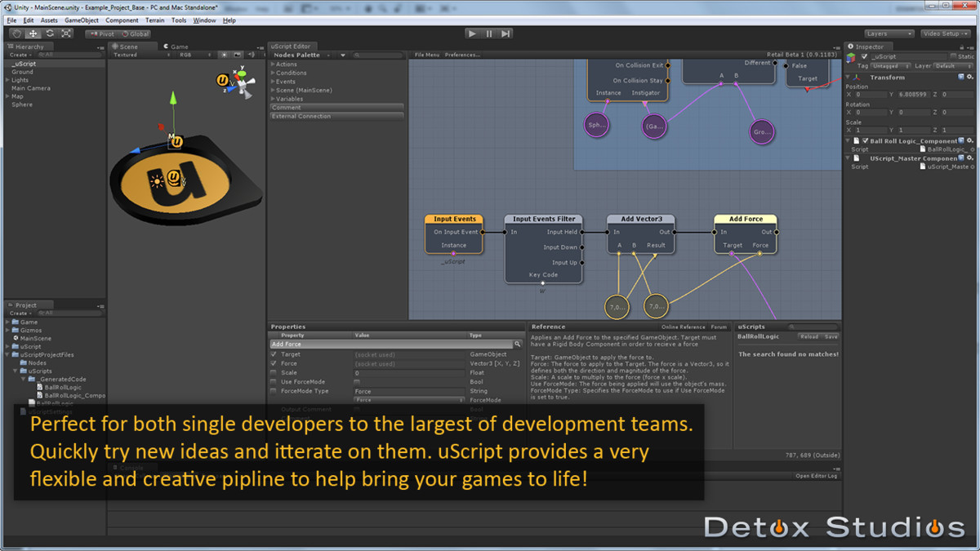Image resolution: width=980 pixels, height=551 pixels.
Task: Open the File menu
Action: point(11,20)
